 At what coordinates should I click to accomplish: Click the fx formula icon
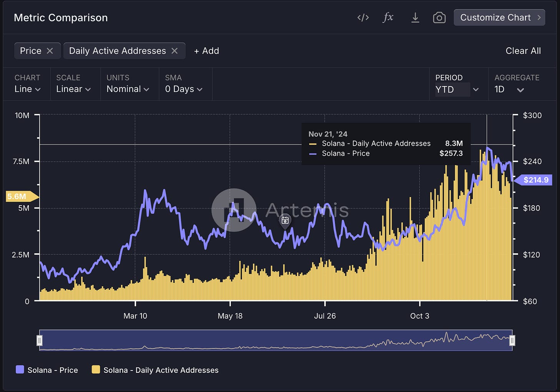pyautogui.click(x=388, y=17)
